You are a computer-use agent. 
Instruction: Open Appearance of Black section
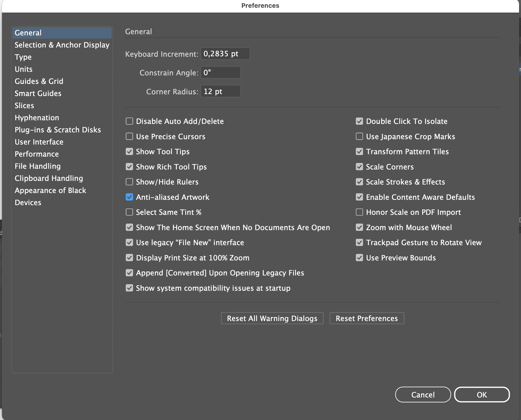click(x=50, y=190)
